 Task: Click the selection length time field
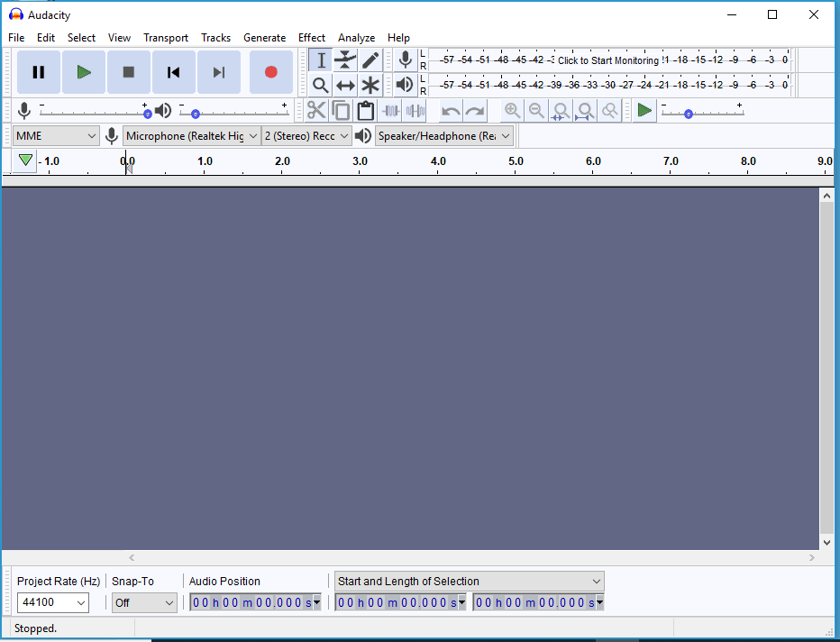point(534,603)
